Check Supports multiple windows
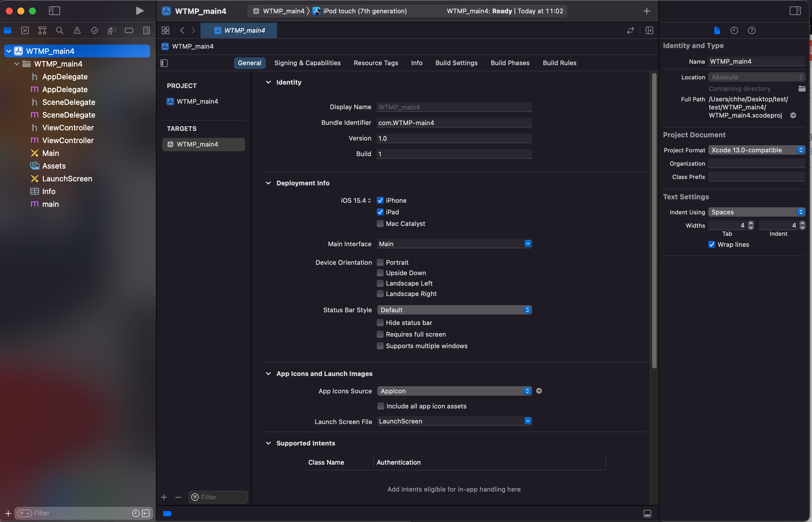The width and height of the screenshot is (812, 522). point(380,346)
